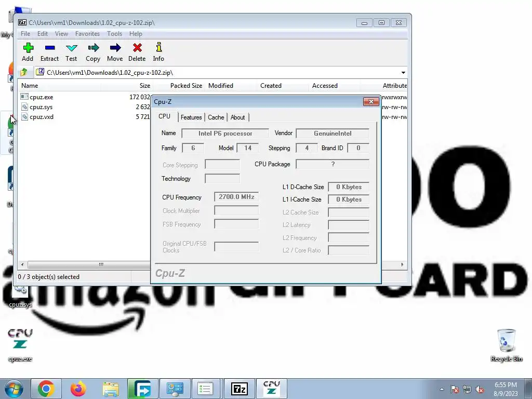
Task: Click the L1 D-Cache Size 0 Kbytes value
Action: point(349,187)
